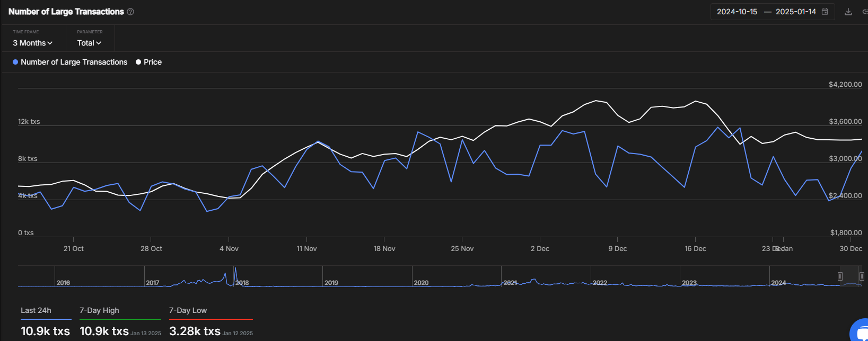
Task: Download chart data with the download icon
Action: tap(848, 12)
